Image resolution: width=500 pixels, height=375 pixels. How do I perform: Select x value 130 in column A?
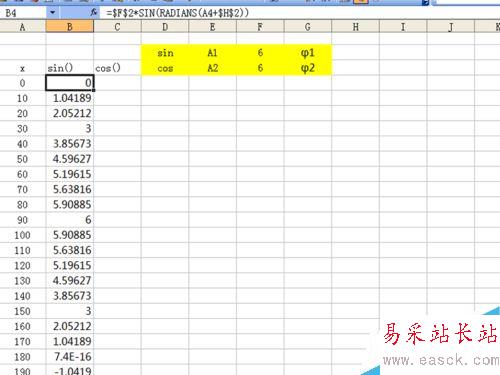point(23,280)
